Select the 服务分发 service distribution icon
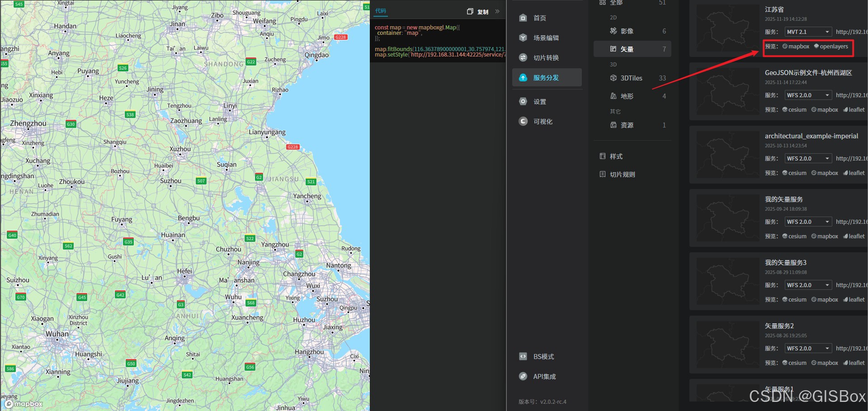Image resolution: width=868 pixels, height=411 pixels. click(546, 77)
